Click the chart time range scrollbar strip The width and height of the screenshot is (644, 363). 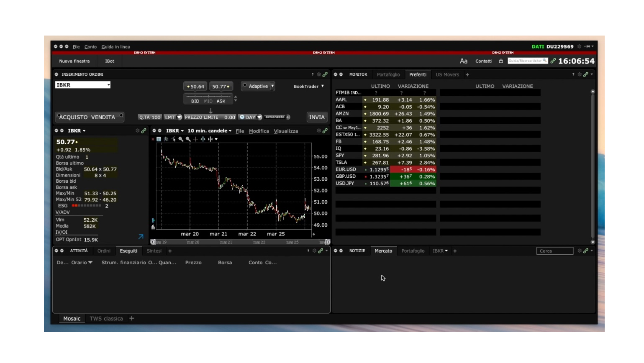pos(241,242)
